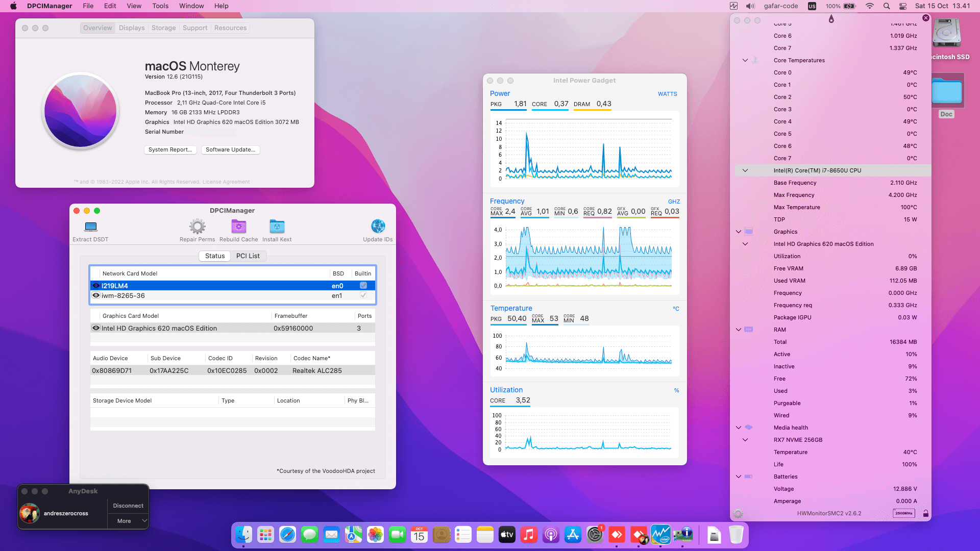
Task: Click Max Frequency value 4.200 GHz
Action: tap(902, 195)
